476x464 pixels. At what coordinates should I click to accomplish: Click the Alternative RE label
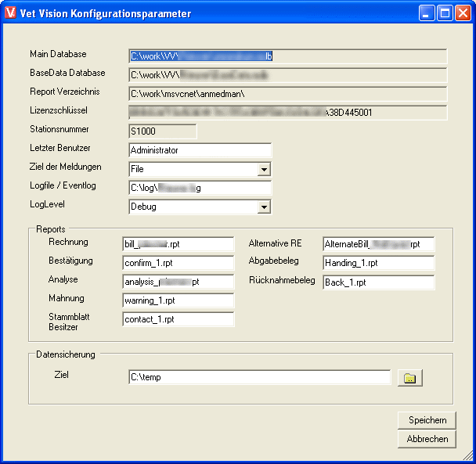coord(275,243)
